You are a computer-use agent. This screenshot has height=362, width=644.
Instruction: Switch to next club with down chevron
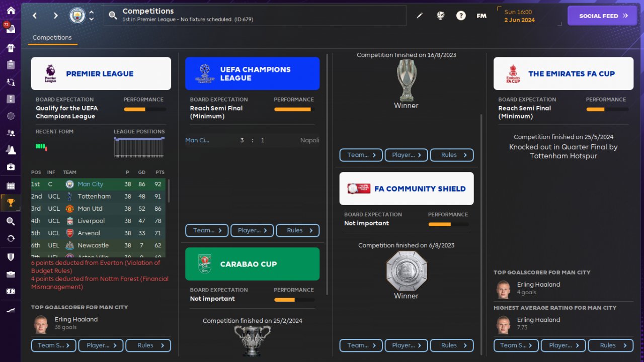pos(92,19)
